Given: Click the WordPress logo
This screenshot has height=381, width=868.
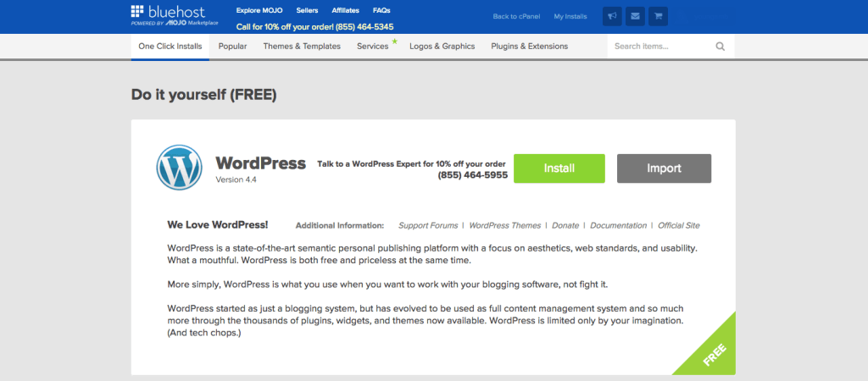Looking at the screenshot, I should pos(179,168).
